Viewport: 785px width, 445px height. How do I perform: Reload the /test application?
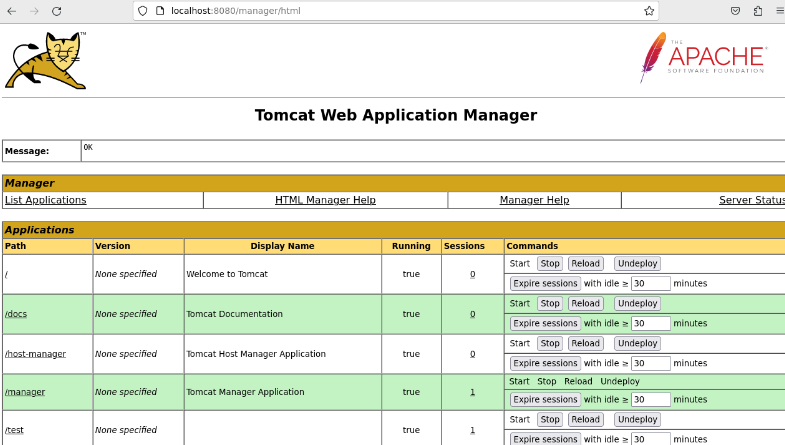585,419
